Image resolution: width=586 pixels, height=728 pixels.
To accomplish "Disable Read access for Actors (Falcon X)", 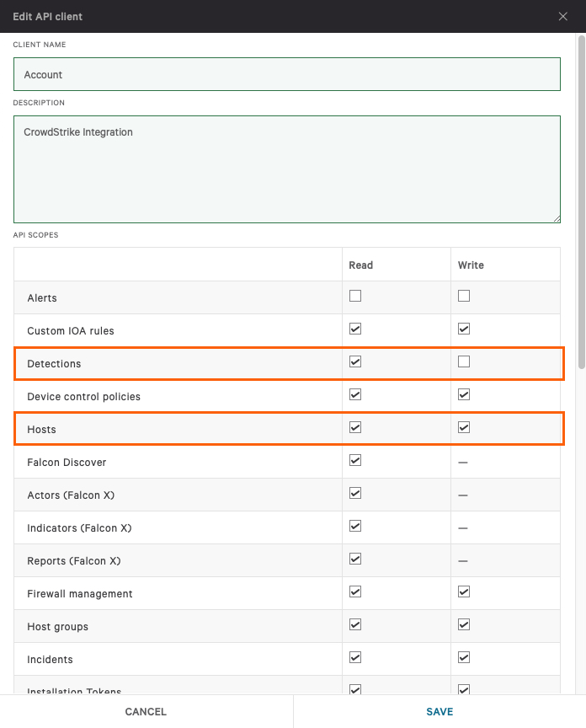I will (x=354, y=493).
